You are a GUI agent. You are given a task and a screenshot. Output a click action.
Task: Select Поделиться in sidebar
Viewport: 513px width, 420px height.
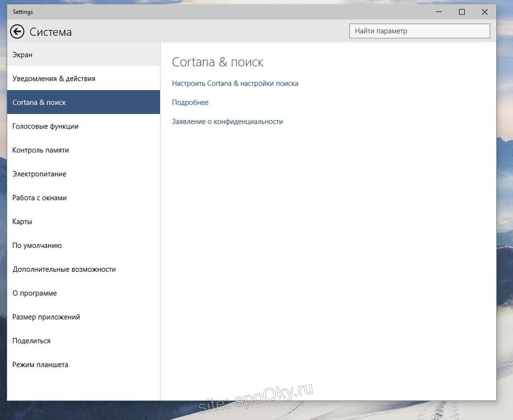(x=83, y=341)
